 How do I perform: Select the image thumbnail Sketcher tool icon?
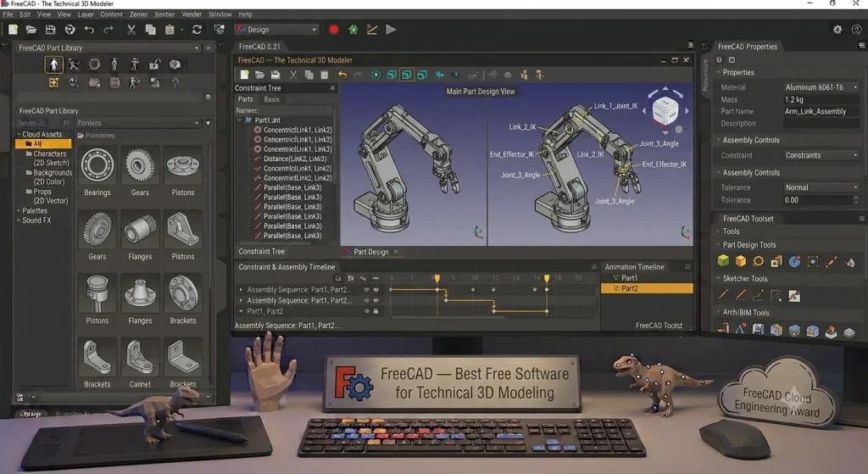794,296
